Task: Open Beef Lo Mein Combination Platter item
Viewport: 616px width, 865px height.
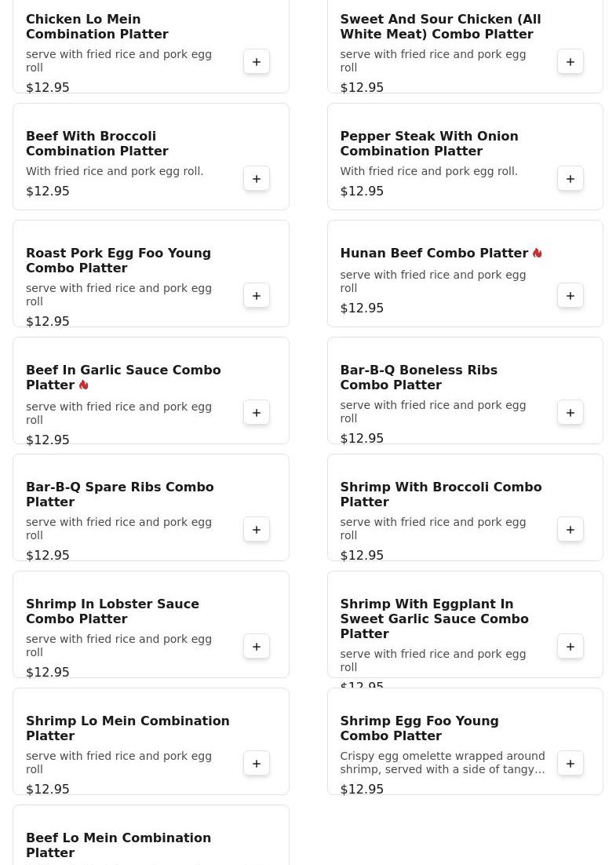Action: point(118,845)
